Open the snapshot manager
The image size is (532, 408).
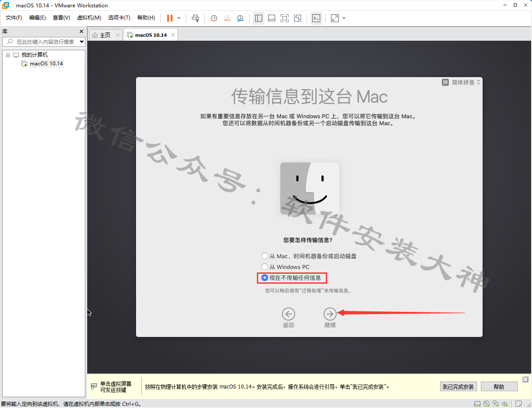click(240, 18)
